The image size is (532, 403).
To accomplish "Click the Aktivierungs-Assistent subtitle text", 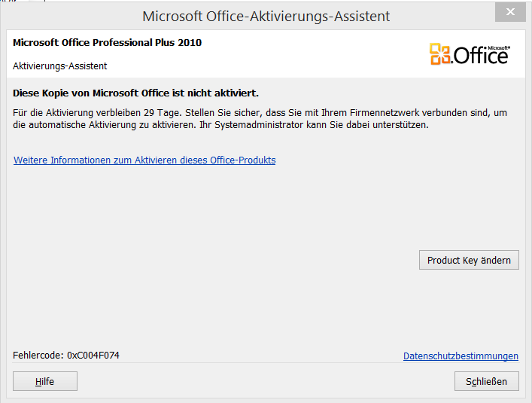I will point(59,66).
